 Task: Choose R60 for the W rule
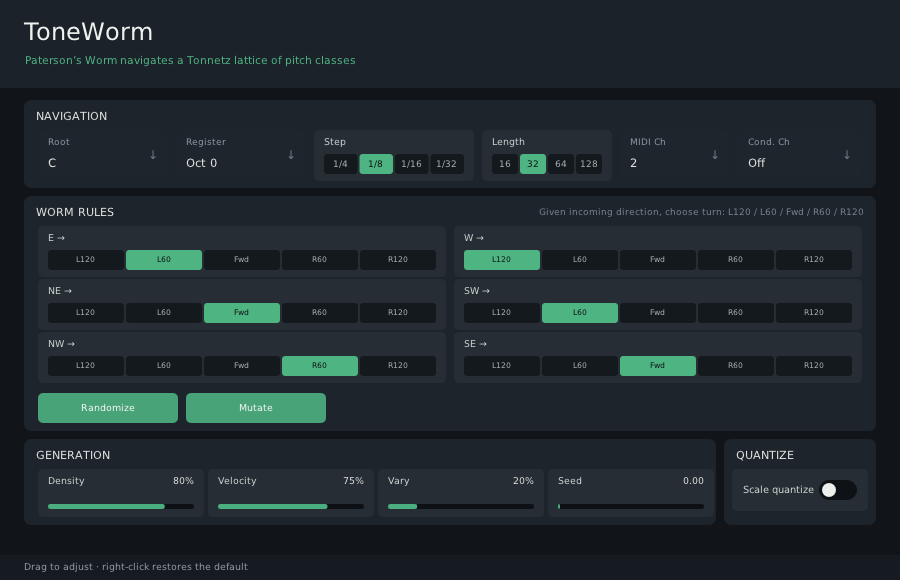point(736,260)
